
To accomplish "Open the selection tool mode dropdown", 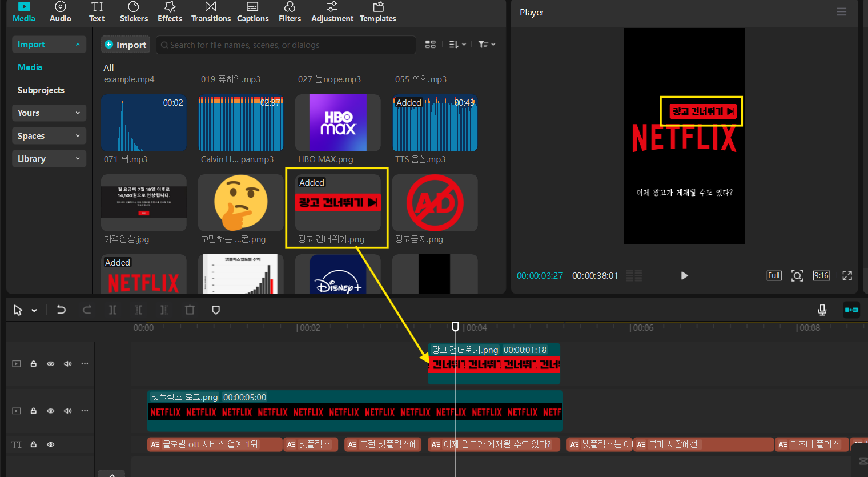I will point(34,310).
